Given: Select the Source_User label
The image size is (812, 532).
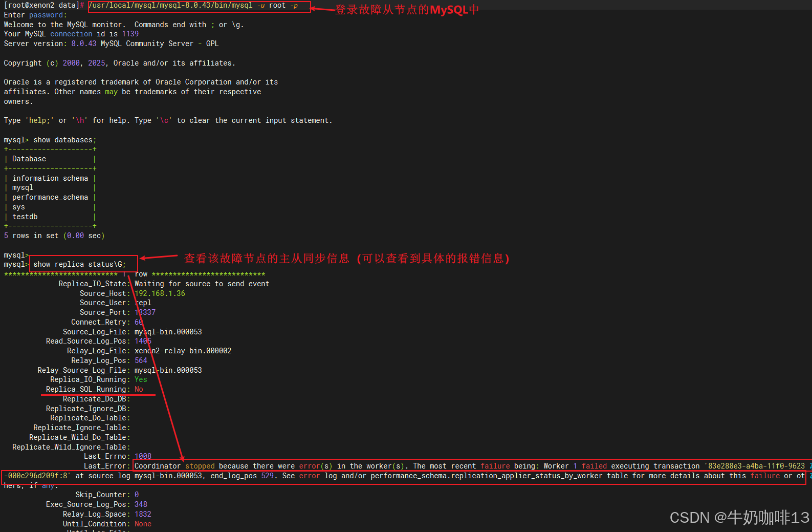Looking at the screenshot, I should 105,303.
